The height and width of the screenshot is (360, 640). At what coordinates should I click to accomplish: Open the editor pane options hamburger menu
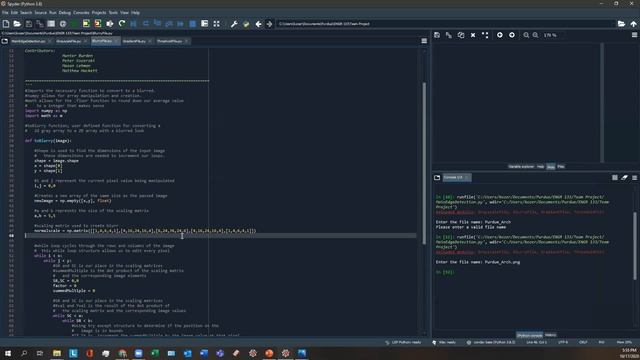(424, 41)
